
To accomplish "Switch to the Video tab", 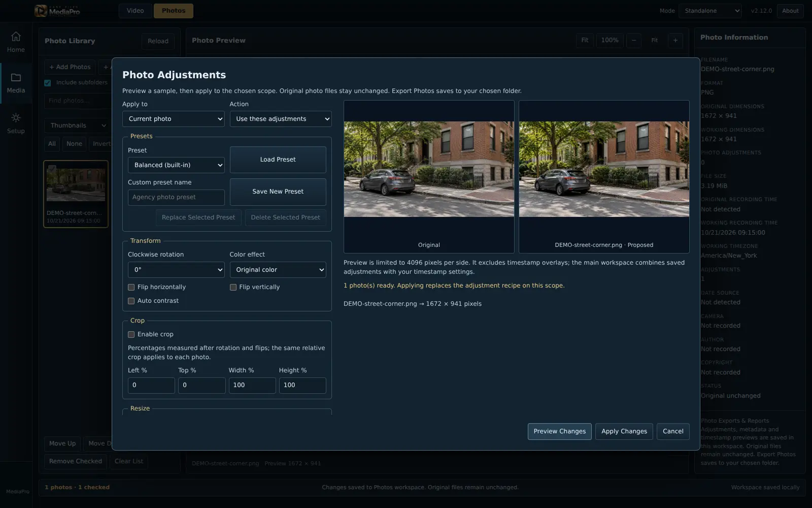I will tap(135, 11).
